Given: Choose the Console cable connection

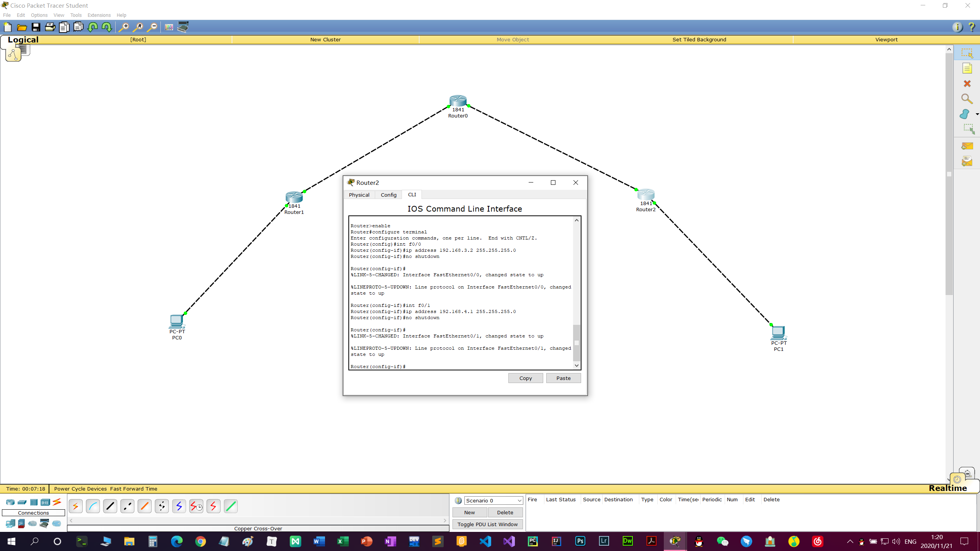Looking at the screenshot, I should coord(93,506).
